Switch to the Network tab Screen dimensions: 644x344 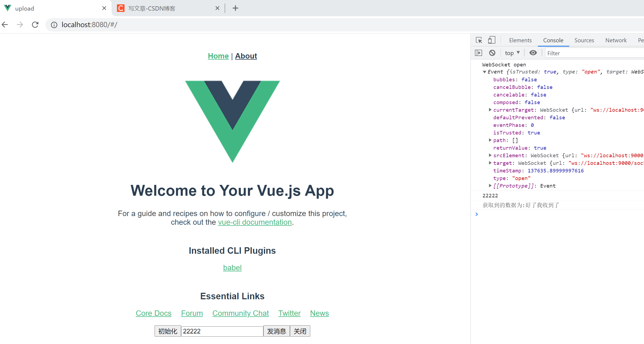616,40
